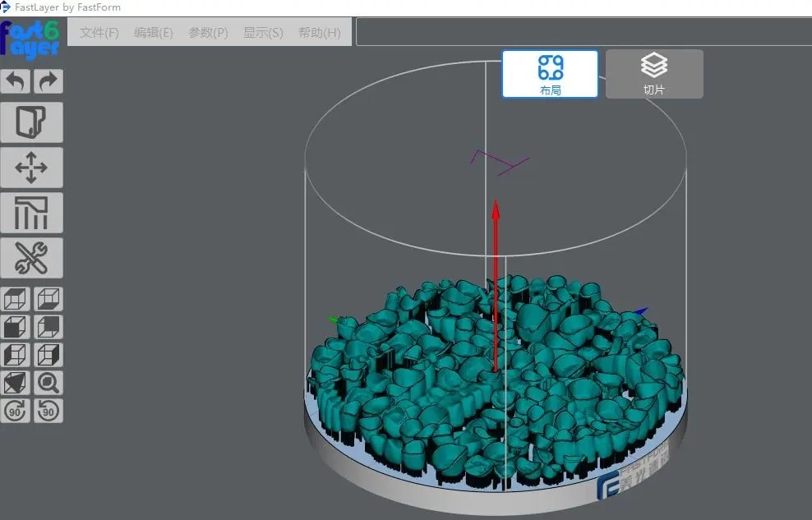Screen dimensions: 812x520
Task: Open the wrench and screwdriver tools
Action: [x=32, y=258]
